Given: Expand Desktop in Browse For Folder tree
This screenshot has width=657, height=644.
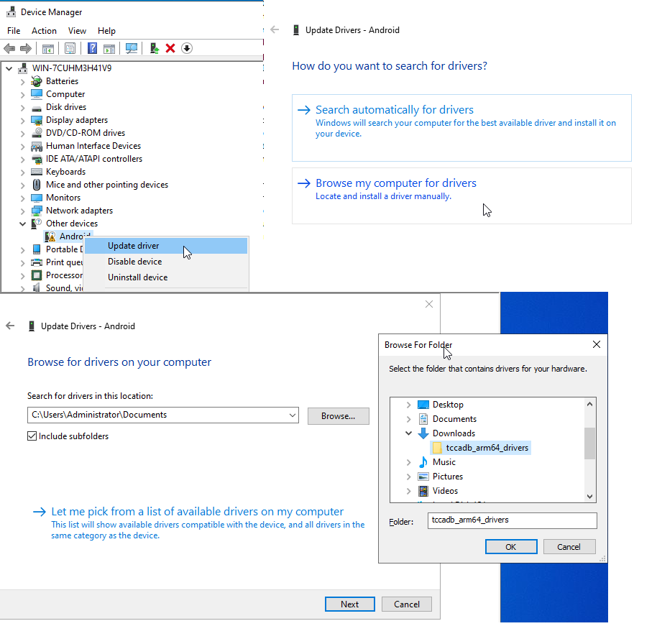Looking at the screenshot, I should click(x=408, y=405).
